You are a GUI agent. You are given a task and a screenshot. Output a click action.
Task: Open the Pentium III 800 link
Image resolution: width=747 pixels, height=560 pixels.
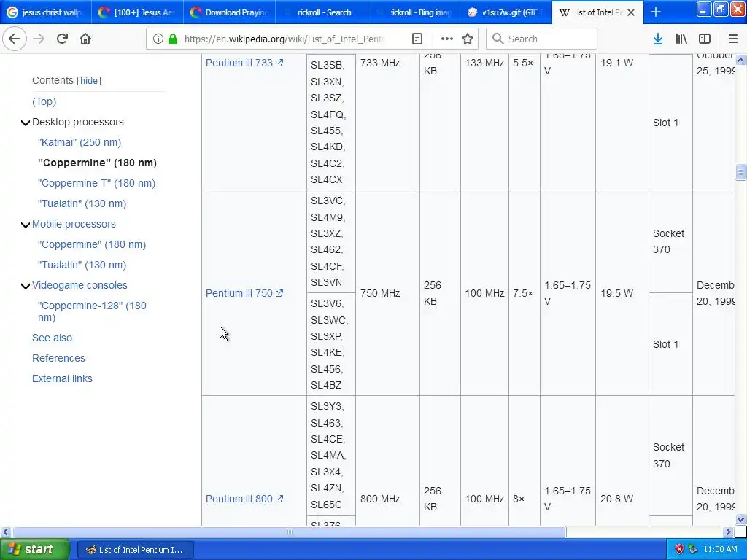(239, 499)
